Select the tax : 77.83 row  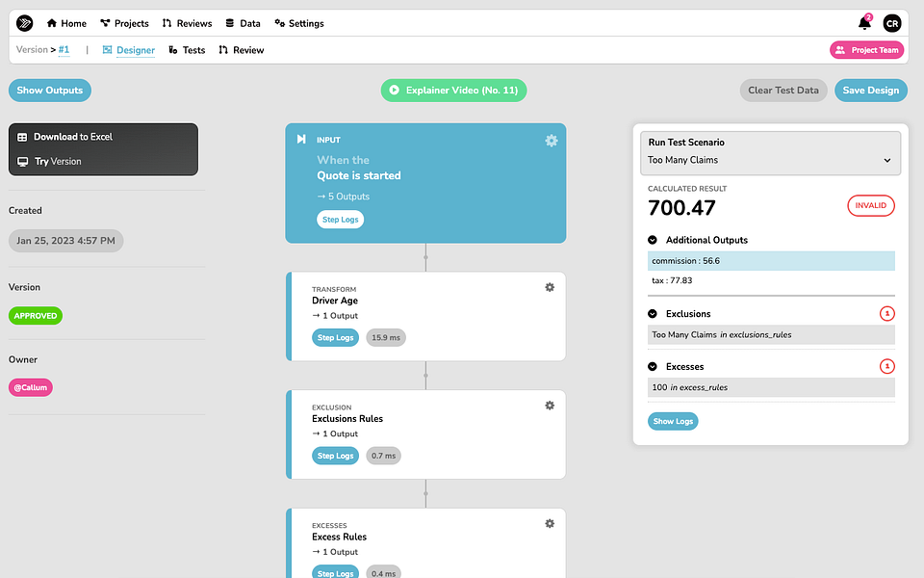pyautogui.click(x=771, y=280)
